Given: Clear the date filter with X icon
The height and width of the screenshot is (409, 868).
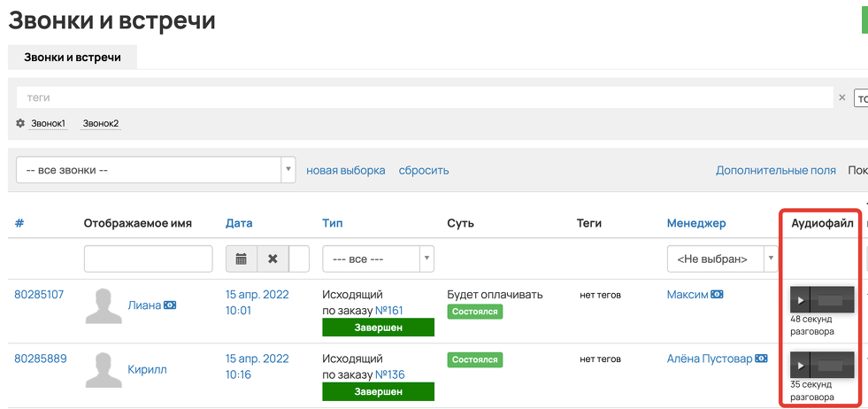Looking at the screenshot, I should (x=273, y=259).
